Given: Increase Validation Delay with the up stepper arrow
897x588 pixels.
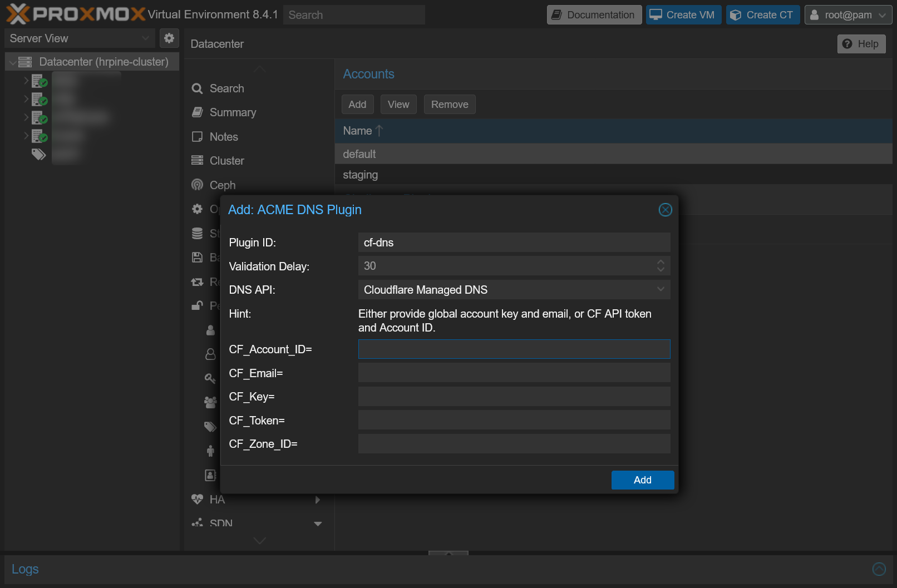Looking at the screenshot, I should [661, 263].
